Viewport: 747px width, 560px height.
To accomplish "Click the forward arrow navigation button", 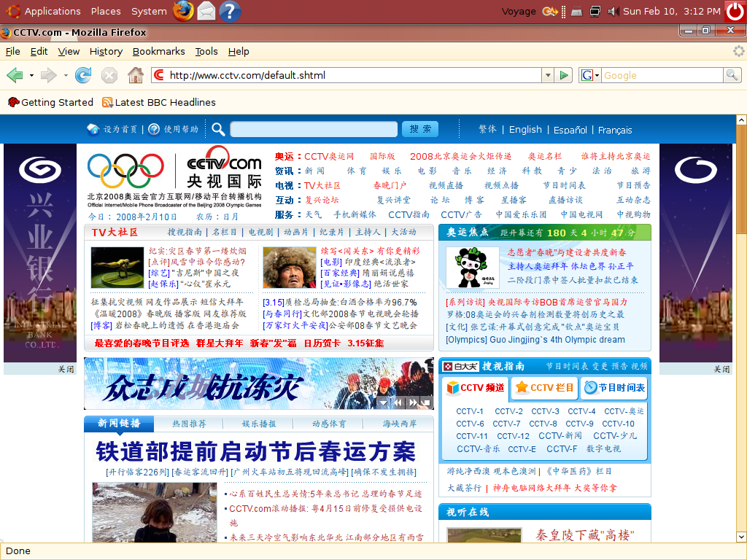I will pyautogui.click(x=49, y=75).
